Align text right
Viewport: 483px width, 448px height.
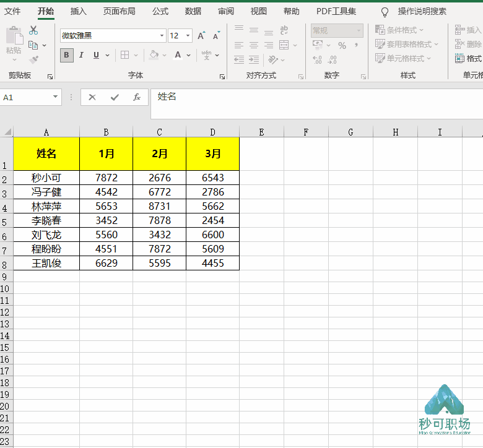[x=269, y=45]
